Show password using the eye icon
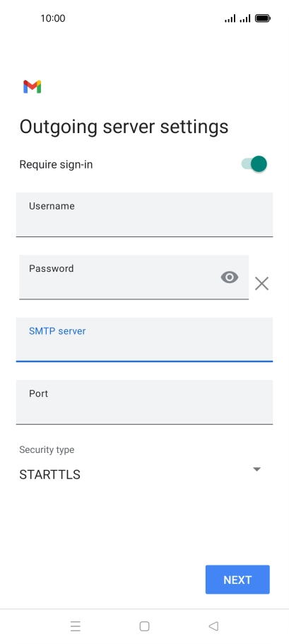 click(x=230, y=277)
